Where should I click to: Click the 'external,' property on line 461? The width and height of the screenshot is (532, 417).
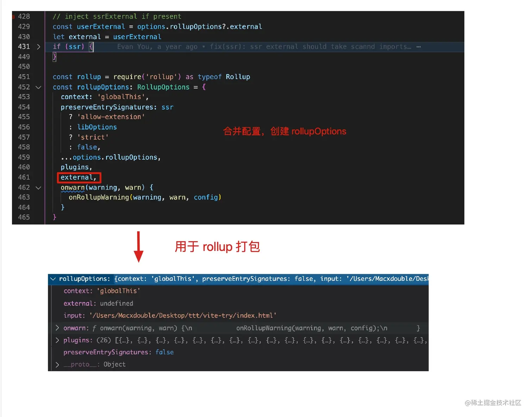[78, 177]
